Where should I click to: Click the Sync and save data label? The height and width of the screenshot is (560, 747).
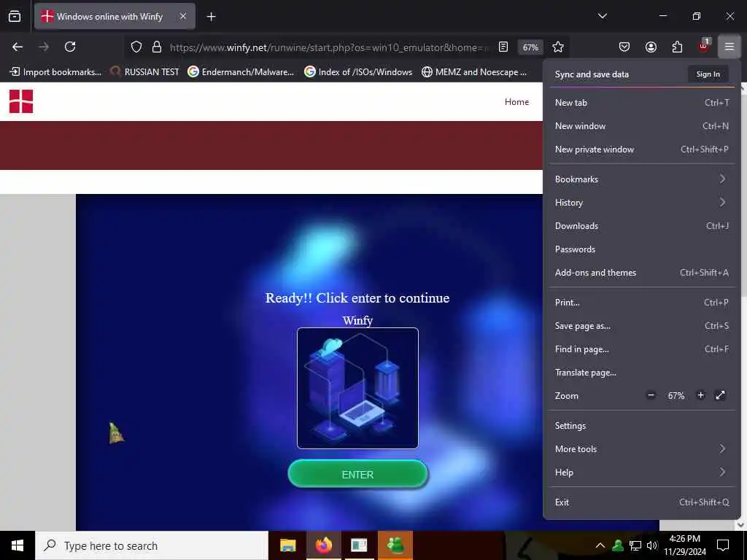pyautogui.click(x=592, y=74)
